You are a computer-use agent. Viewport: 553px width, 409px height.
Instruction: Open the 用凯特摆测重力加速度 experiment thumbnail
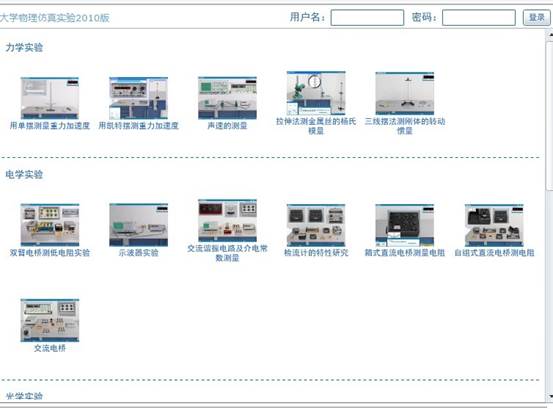pyautogui.click(x=139, y=98)
